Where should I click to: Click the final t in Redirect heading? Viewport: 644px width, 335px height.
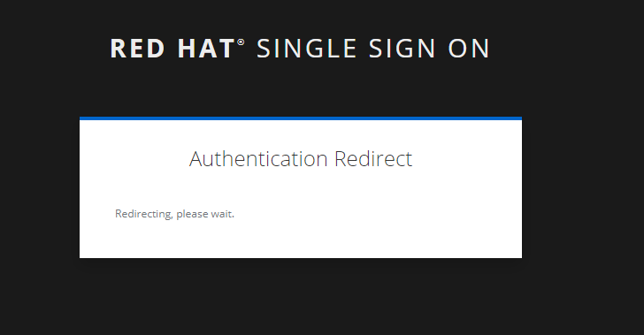click(x=409, y=160)
